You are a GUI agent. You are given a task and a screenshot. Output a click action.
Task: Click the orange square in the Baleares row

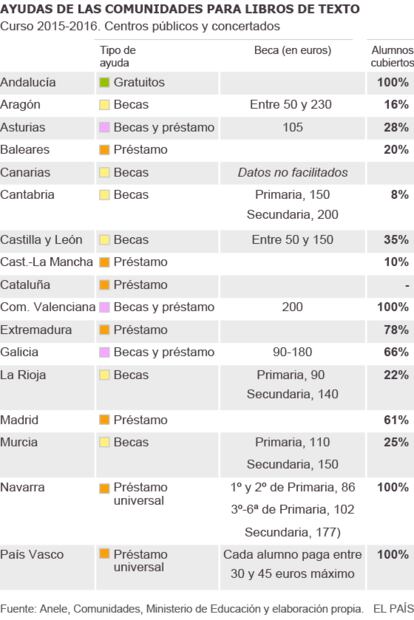pos(104,150)
